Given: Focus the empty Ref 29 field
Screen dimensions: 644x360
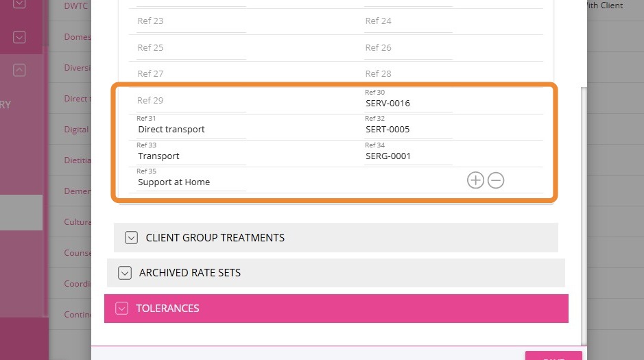Looking at the screenshot, I should [191, 101].
